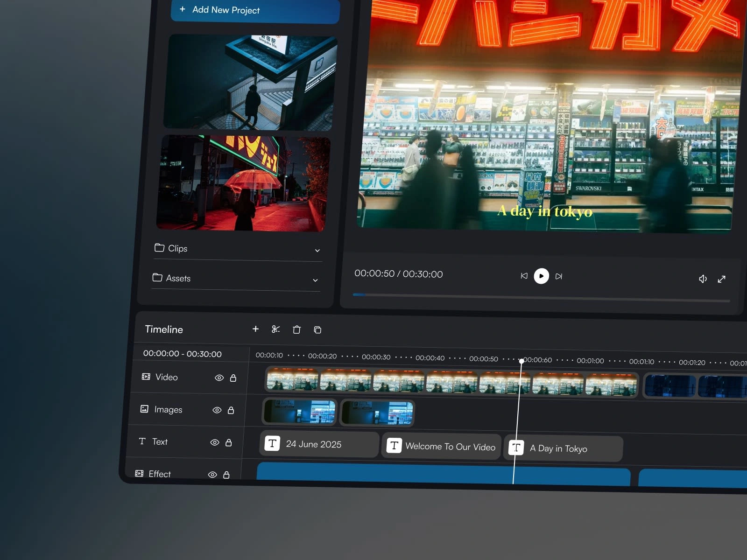Viewport: 747px width, 560px height.
Task: Click the scissors cut tool in Timeline
Action: (275, 329)
